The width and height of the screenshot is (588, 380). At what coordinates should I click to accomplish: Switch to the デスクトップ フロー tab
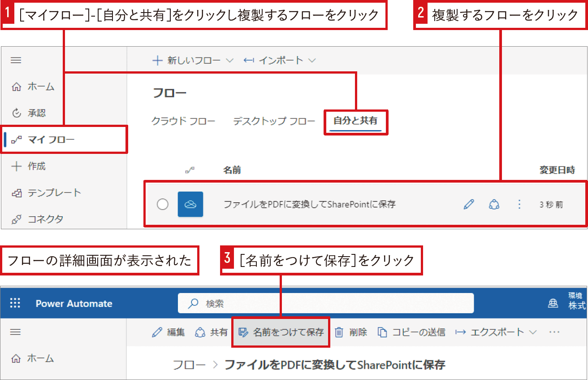tap(274, 121)
